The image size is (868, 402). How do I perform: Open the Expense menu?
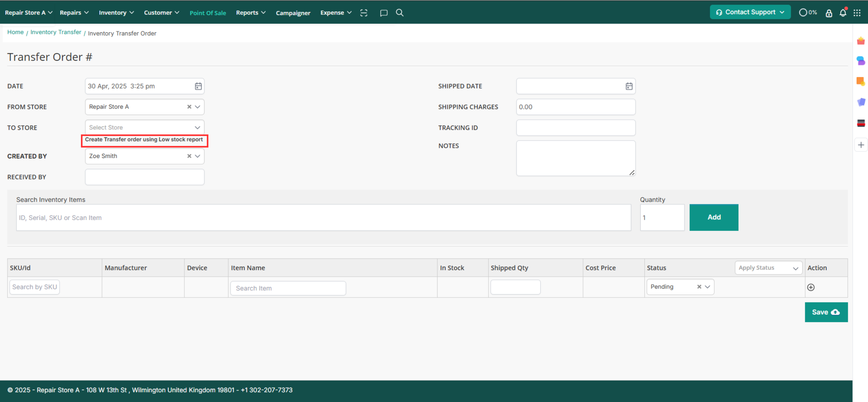pyautogui.click(x=336, y=12)
